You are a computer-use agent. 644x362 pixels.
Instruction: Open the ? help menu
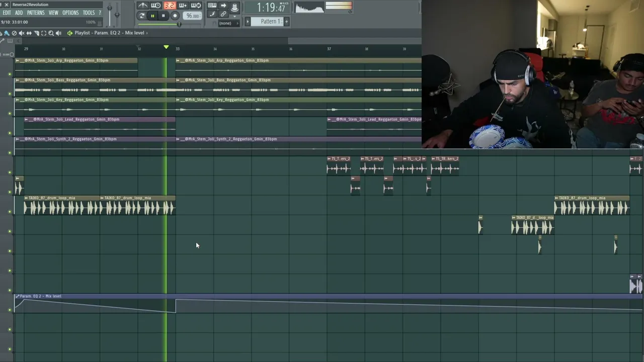click(x=100, y=13)
